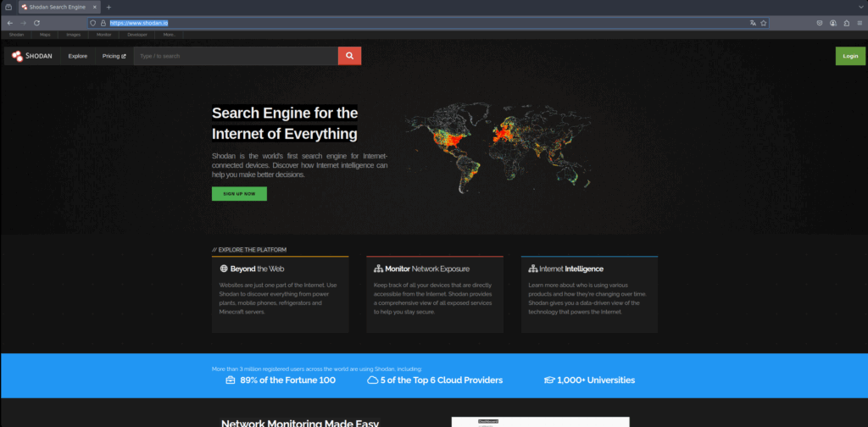Open the Firefox hamburger application menu
Image resolution: width=868 pixels, height=427 pixels.
click(860, 23)
